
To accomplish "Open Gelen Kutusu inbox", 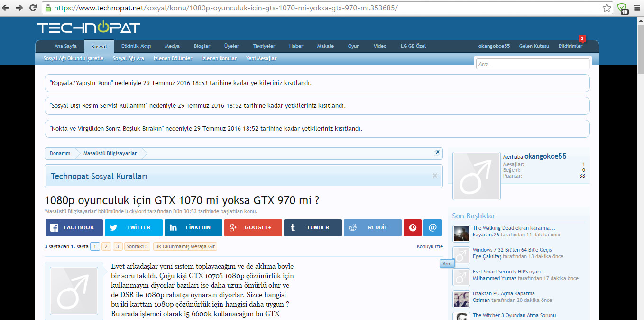I will (534, 47).
